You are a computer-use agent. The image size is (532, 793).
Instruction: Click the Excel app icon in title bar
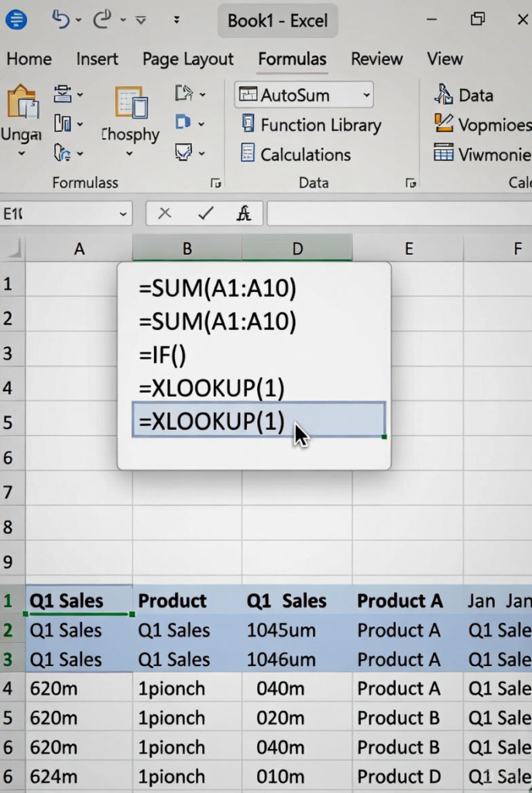(x=16, y=19)
